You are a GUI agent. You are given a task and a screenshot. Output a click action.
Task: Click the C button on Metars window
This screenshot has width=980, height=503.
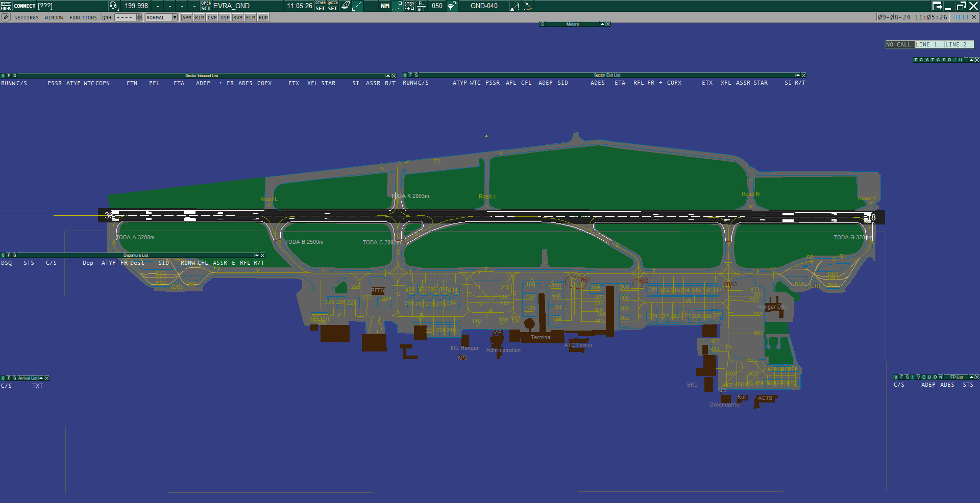click(543, 24)
